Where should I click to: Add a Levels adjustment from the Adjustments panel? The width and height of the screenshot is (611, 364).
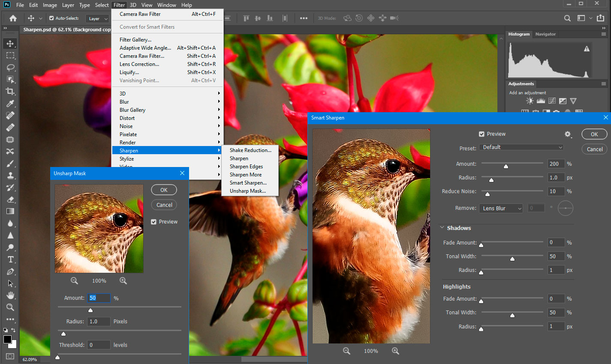click(x=541, y=100)
